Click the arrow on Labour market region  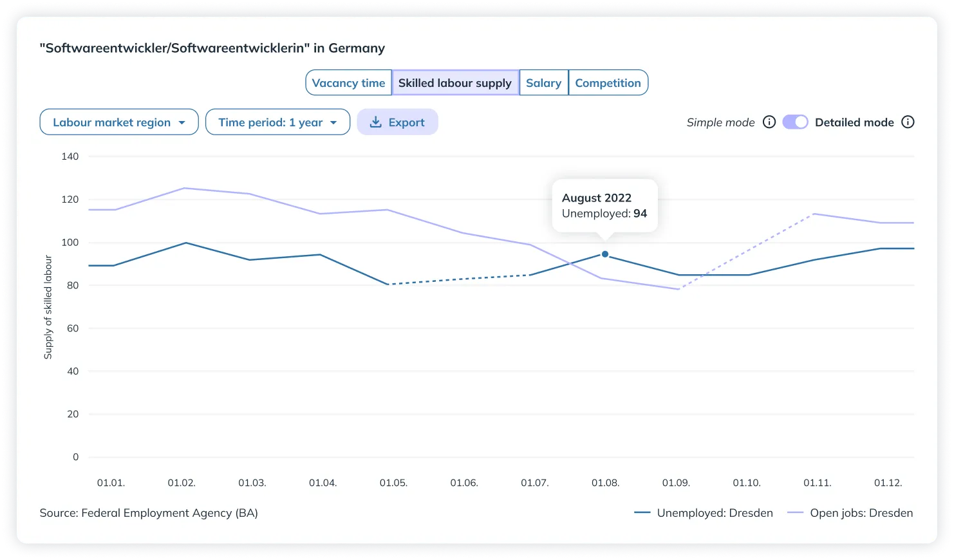(x=182, y=122)
